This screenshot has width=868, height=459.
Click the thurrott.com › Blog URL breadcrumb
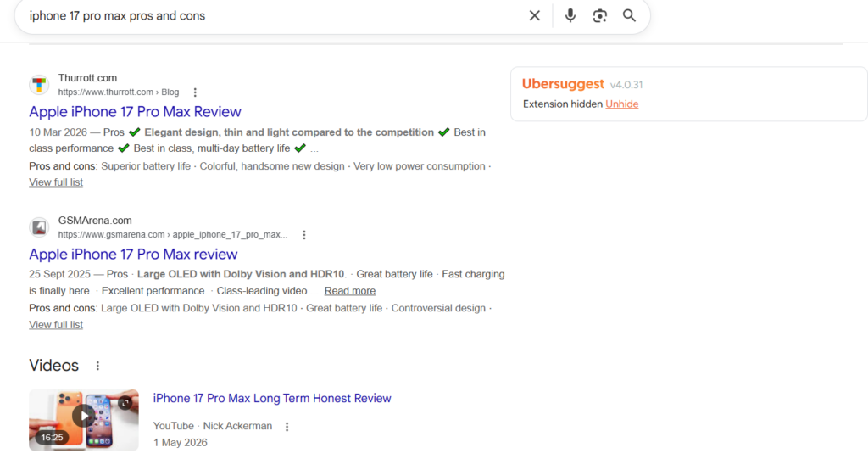119,92
